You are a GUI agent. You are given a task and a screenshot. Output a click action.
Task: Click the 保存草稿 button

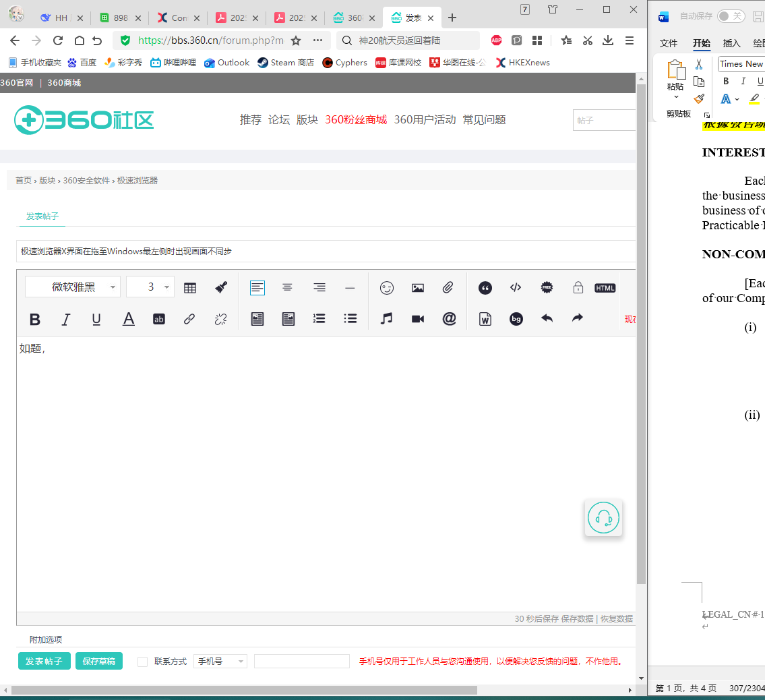click(99, 661)
